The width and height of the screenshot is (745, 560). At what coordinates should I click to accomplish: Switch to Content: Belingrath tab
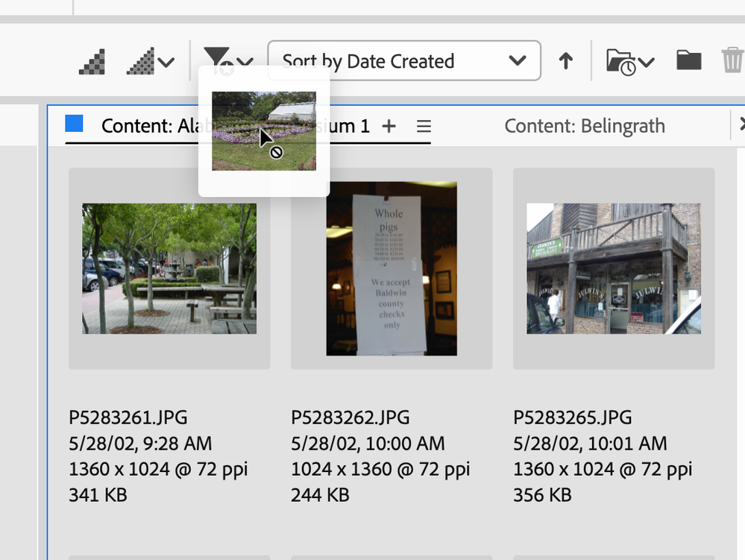click(585, 126)
